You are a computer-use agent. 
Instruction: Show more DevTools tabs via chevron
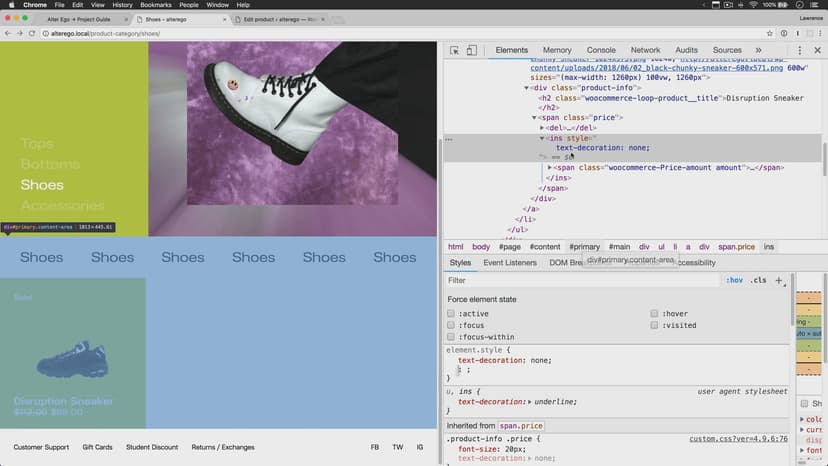click(x=758, y=50)
